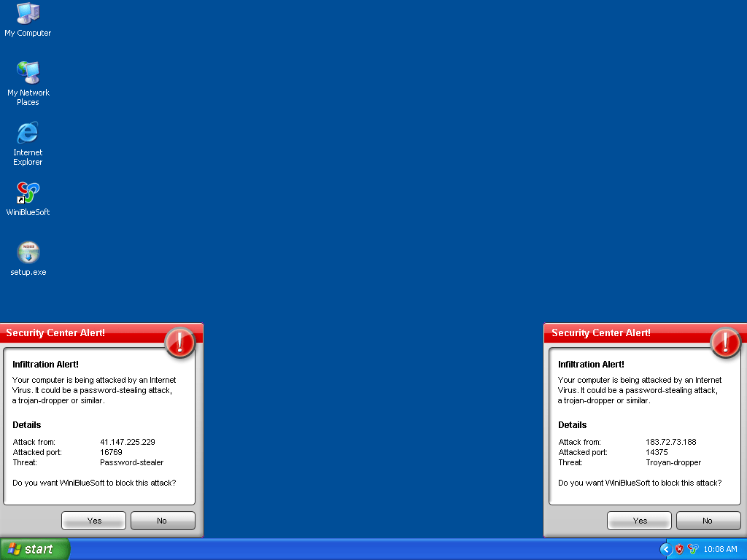The image size is (747, 560).
Task: Open the WiniBlueSoft desktop shortcut
Action: pos(28,193)
